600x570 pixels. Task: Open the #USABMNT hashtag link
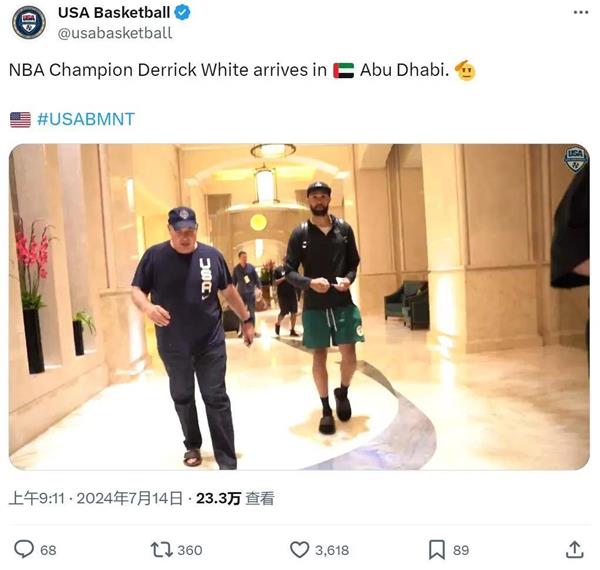click(x=86, y=119)
